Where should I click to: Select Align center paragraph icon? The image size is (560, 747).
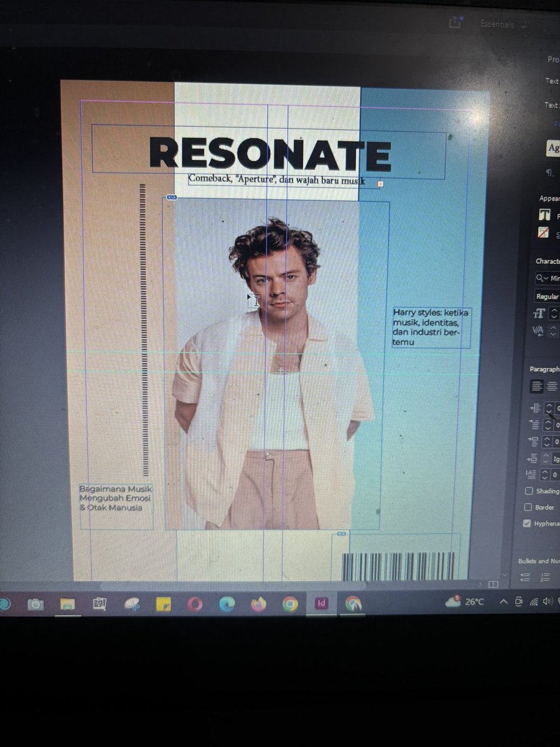click(552, 386)
